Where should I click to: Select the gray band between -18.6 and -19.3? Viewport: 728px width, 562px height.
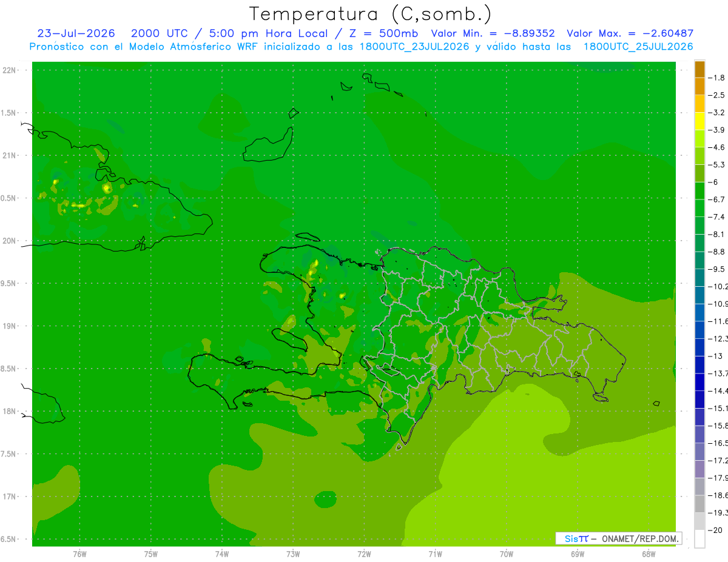pos(699,504)
